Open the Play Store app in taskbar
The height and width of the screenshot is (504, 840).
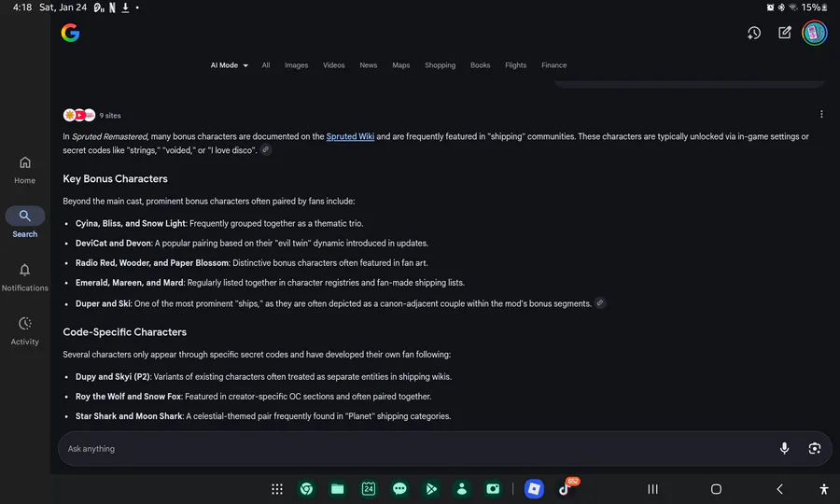coord(430,489)
